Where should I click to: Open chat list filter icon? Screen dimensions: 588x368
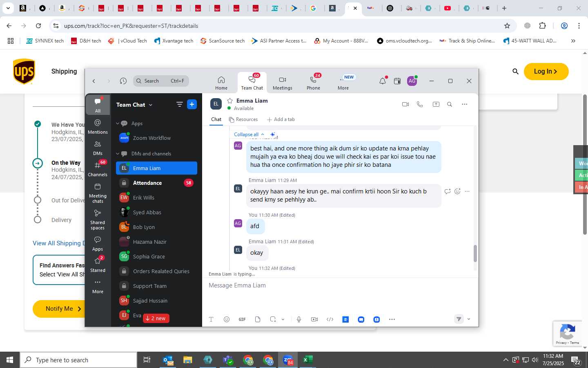(x=179, y=104)
